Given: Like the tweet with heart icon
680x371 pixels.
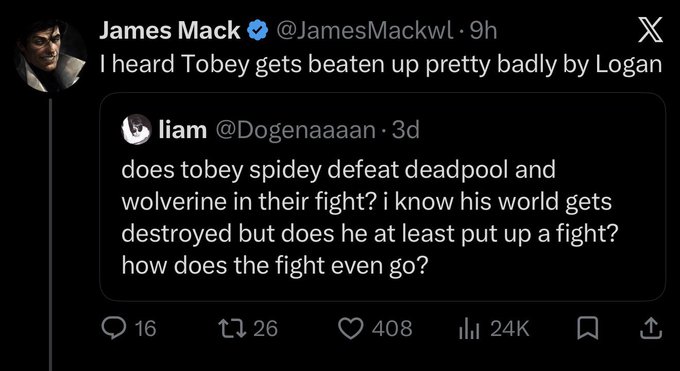Looking at the screenshot, I should pyautogui.click(x=350, y=328).
